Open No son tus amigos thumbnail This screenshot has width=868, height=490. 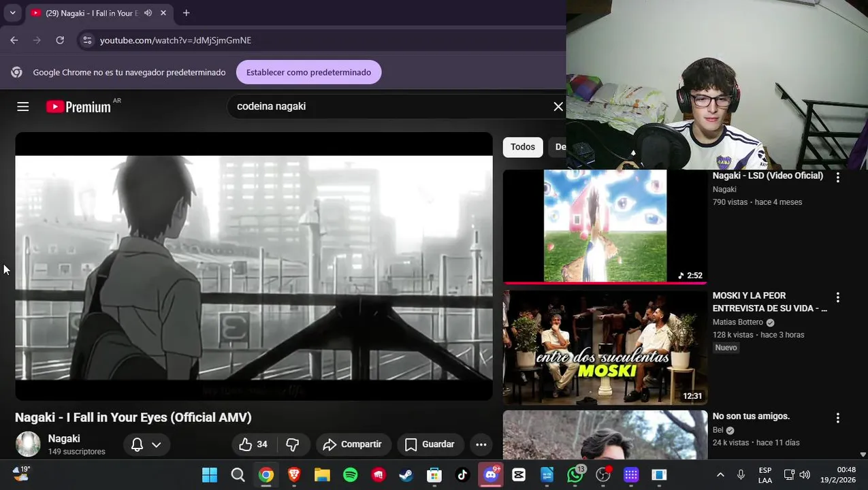[605, 435]
